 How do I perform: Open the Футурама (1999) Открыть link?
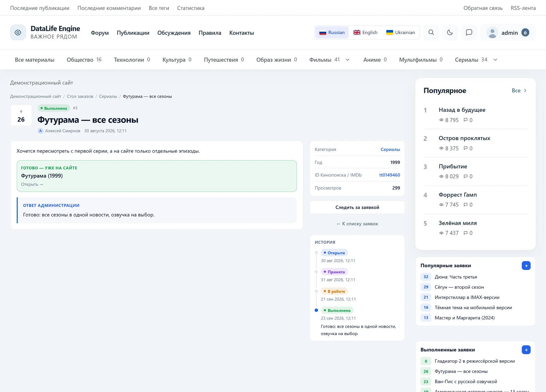32,184
